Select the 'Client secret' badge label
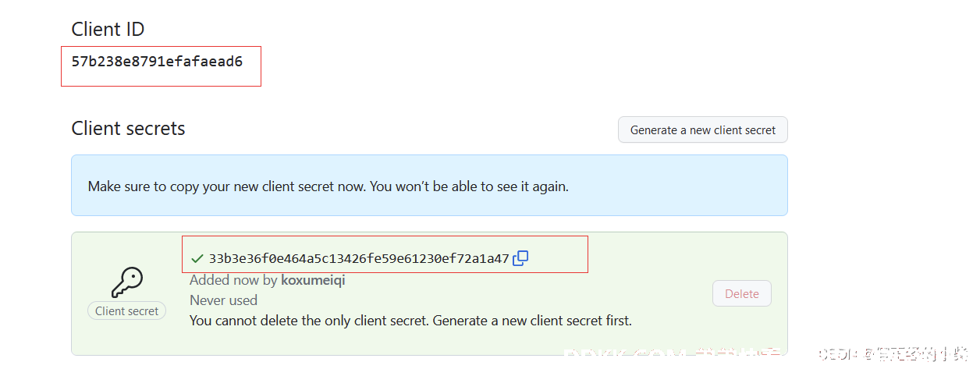This screenshot has width=980, height=369. click(x=126, y=311)
